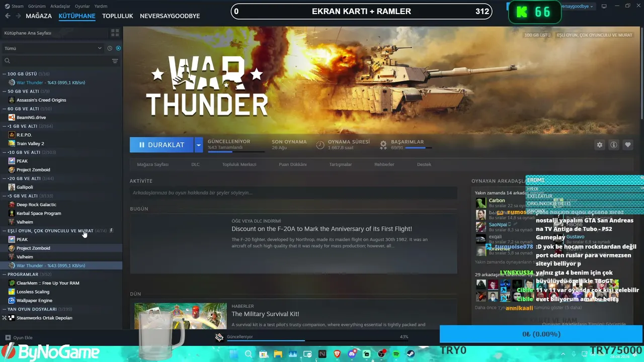The image size is (644, 362).
Task: Click the Başarımlar achievements progress bar
Action: [x=418, y=148]
